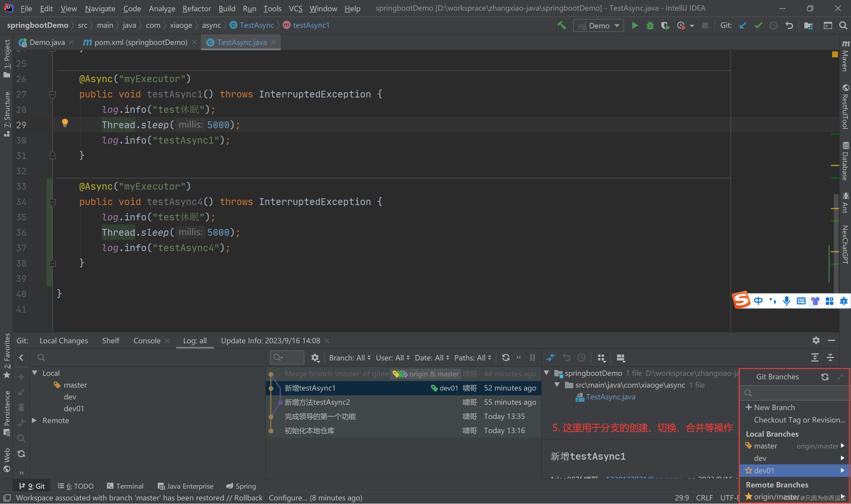Screen dimensions: 851x504
Task: Open the Demo run configuration dropdown
Action: coord(598,26)
